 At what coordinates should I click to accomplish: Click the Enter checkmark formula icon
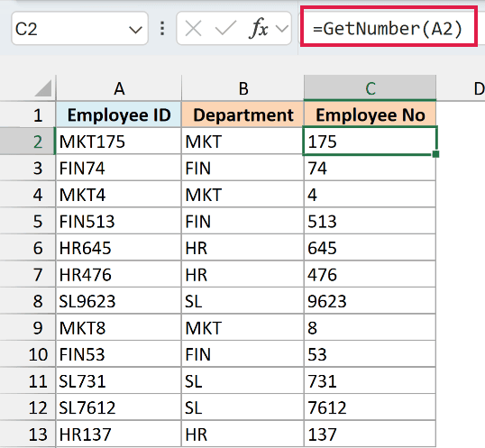[225, 29]
